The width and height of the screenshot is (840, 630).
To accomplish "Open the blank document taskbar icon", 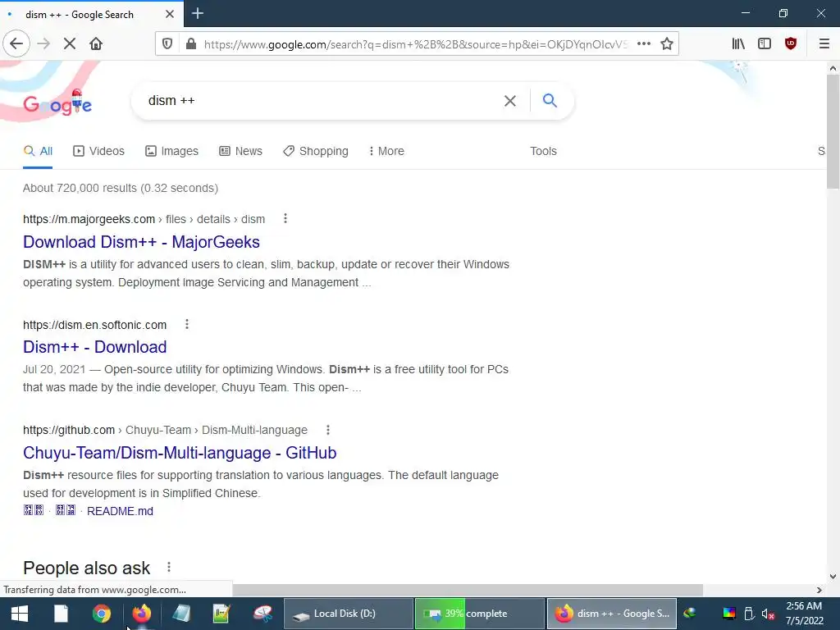I will click(x=61, y=614).
